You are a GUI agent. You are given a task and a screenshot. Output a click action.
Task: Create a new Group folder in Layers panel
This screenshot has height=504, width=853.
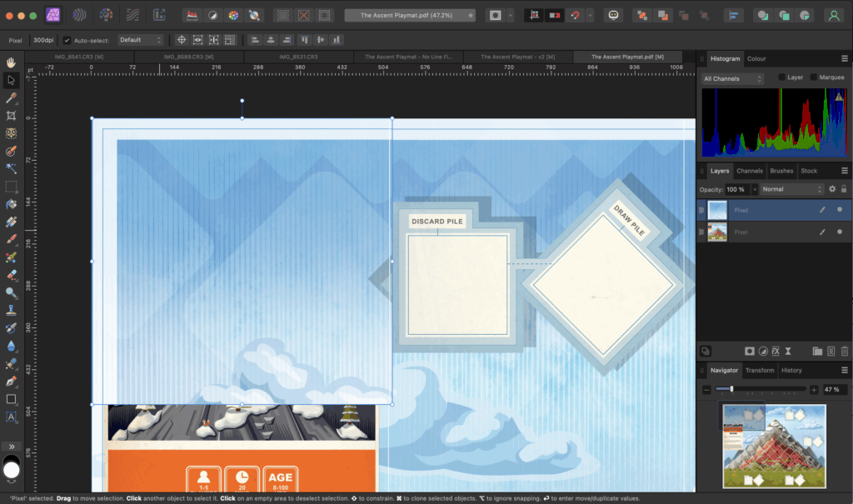coord(817,351)
